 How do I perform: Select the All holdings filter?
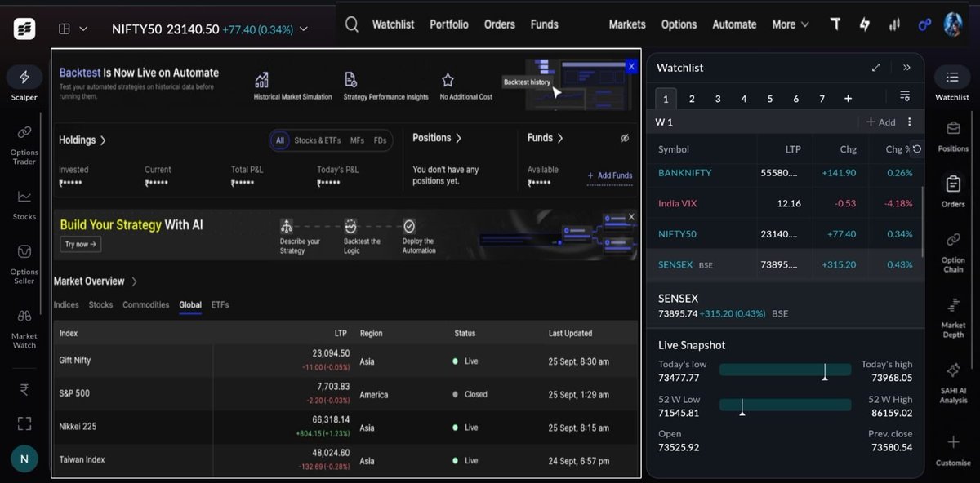[x=280, y=140]
